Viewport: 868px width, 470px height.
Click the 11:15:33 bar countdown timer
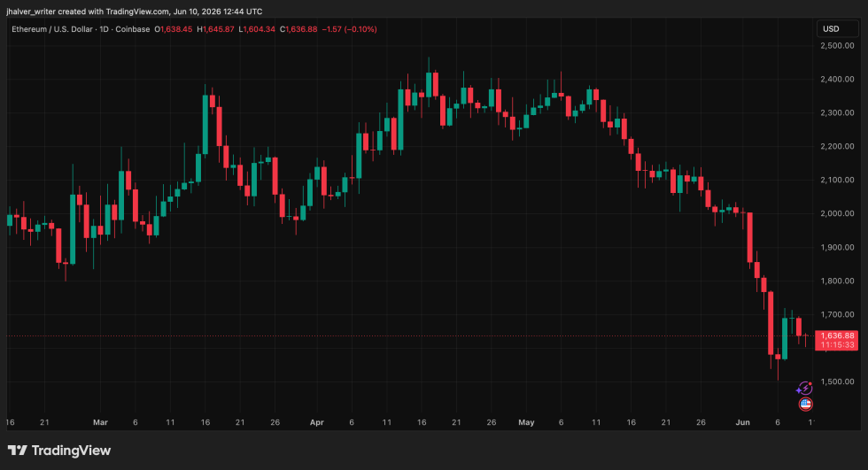click(x=837, y=345)
